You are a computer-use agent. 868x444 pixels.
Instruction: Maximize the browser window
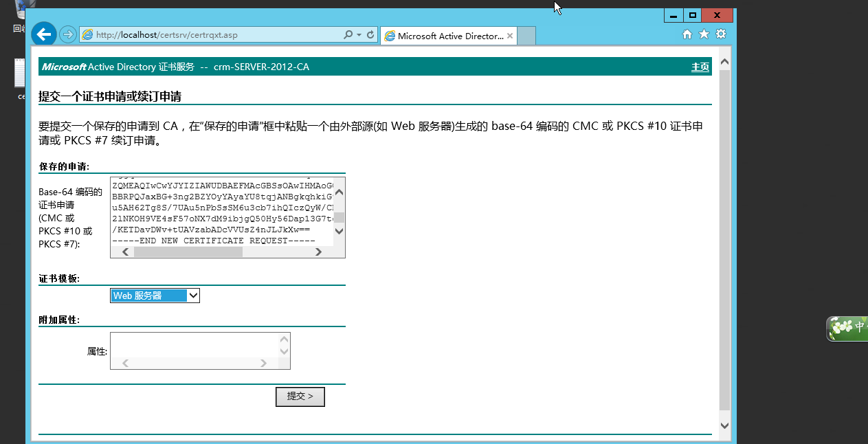(x=693, y=15)
